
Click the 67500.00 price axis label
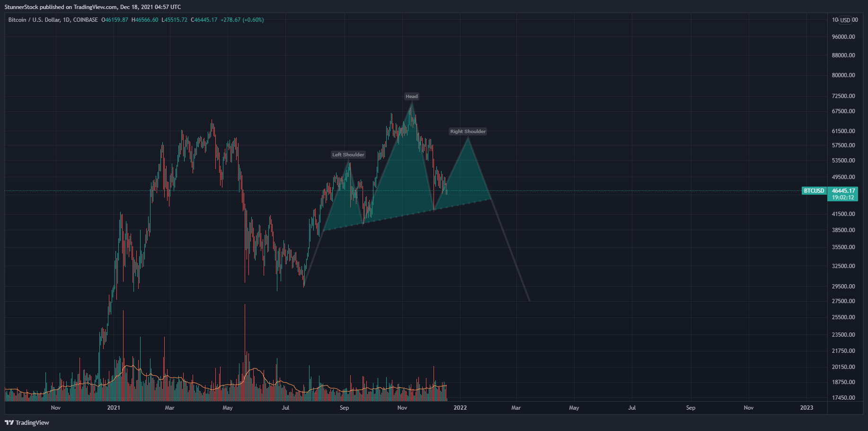843,111
